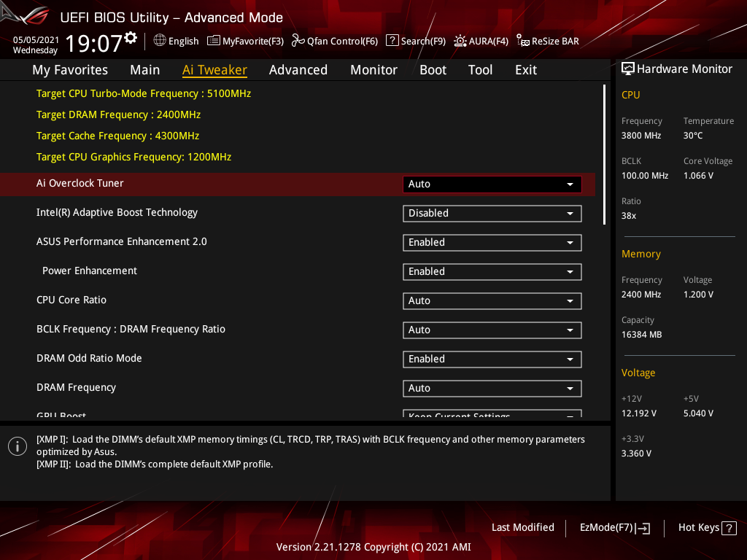Click the 30°C temperature value
This screenshot has width=747, height=560.
(x=693, y=135)
